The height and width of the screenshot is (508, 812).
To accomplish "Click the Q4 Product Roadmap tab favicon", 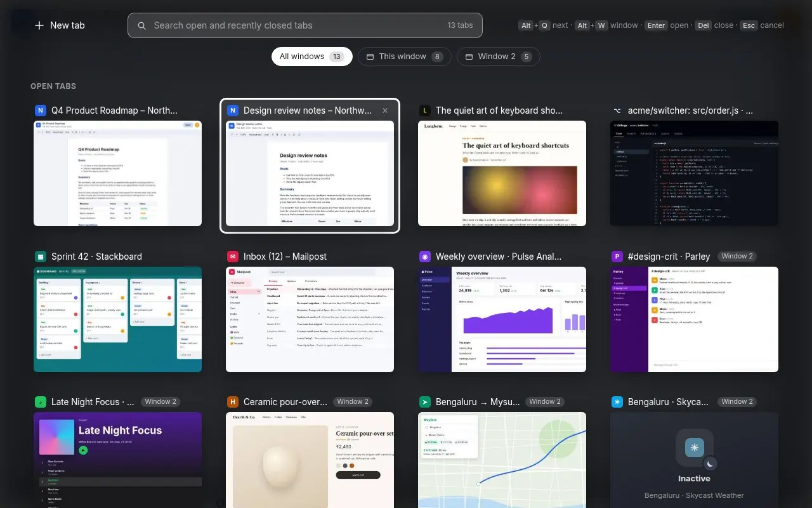I will [x=41, y=110].
